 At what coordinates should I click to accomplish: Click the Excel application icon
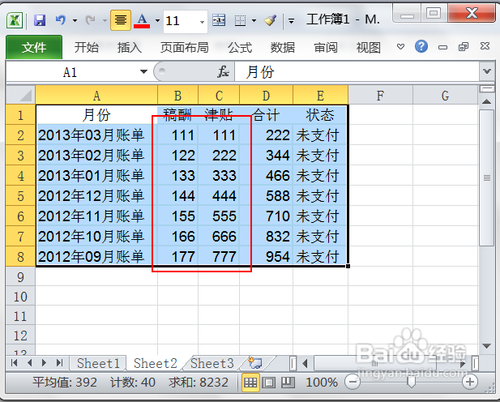pos(15,20)
